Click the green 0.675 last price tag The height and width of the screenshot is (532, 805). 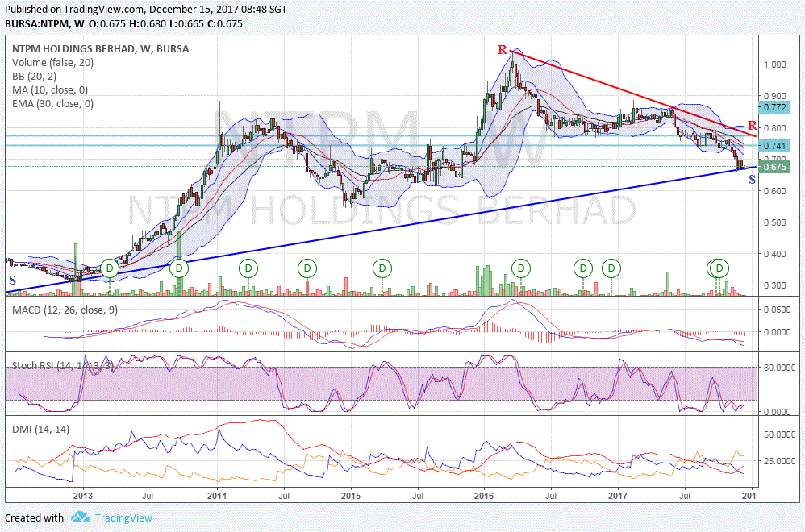coord(774,167)
